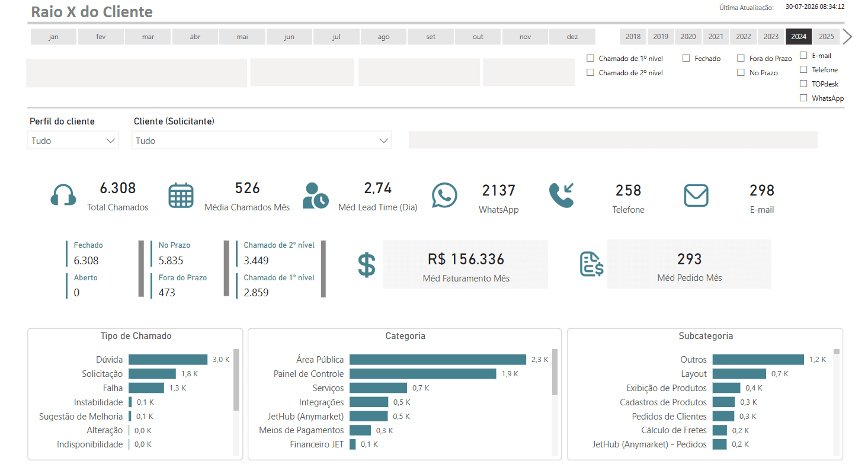This screenshot has height=464, width=868.
Task: Switch to year 2025
Action: 827,37
